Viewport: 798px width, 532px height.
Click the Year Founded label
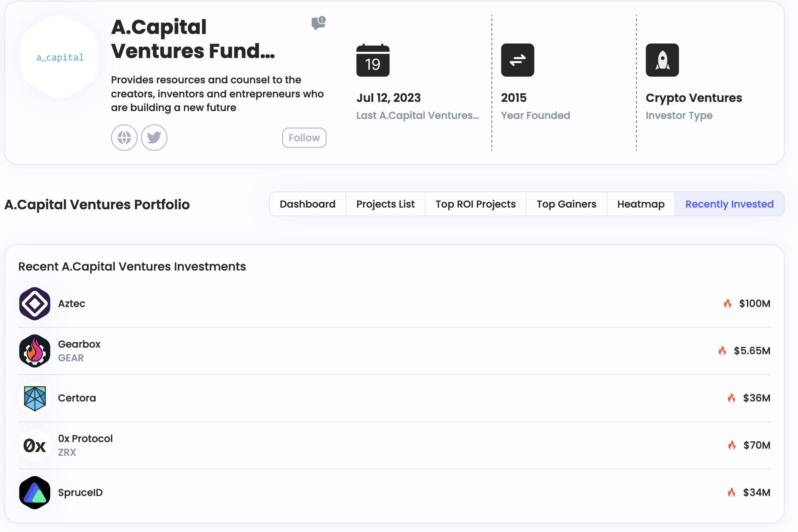pos(536,116)
